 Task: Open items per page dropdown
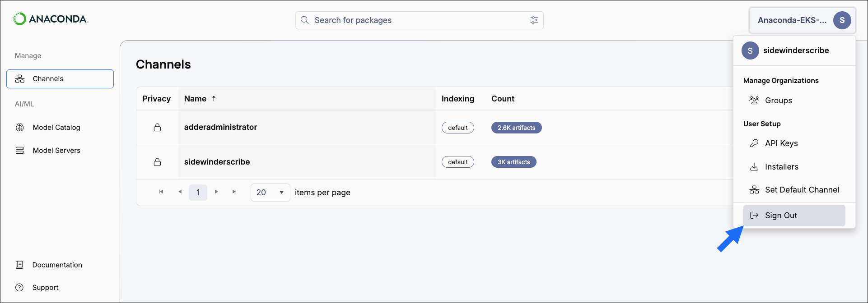(x=271, y=193)
